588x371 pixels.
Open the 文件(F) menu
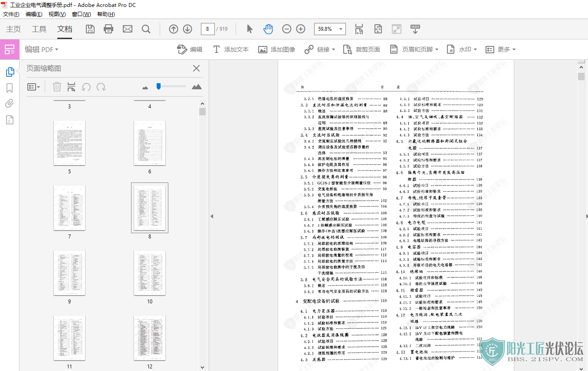11,14
